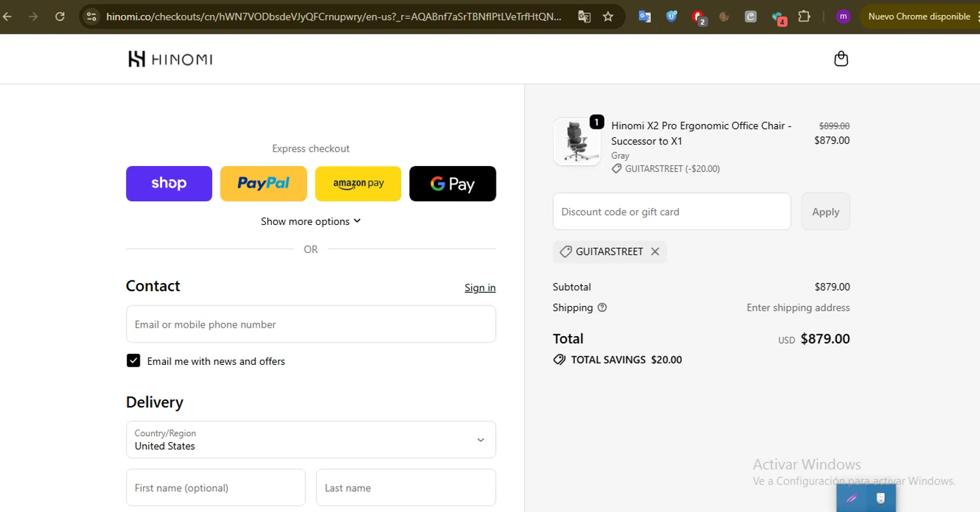Focus the First name (optional) field
The width and height of the screenshot is (980, 512).
(216, 488)
